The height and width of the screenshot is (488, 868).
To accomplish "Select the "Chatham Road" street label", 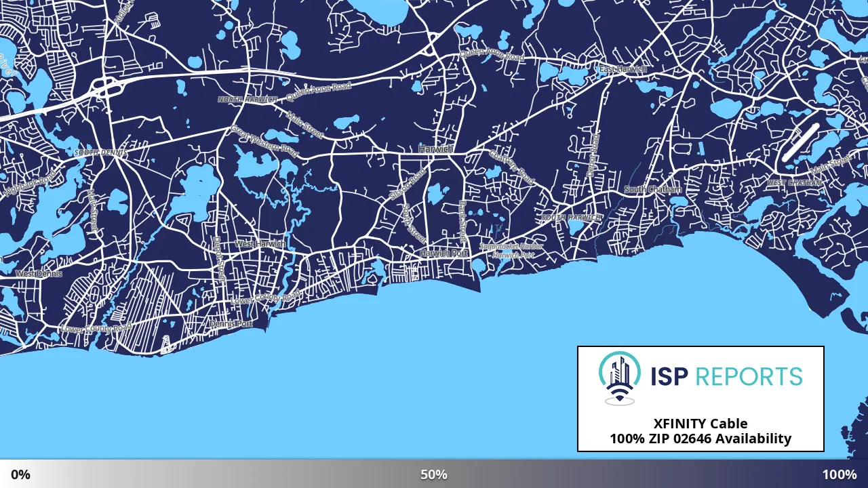I will (x=511, y=167).
